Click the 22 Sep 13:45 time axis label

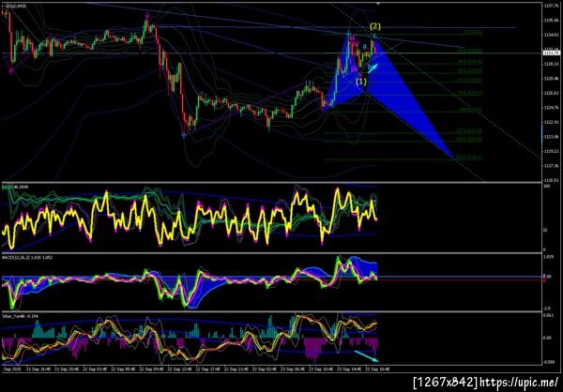(x=181, y=369)
